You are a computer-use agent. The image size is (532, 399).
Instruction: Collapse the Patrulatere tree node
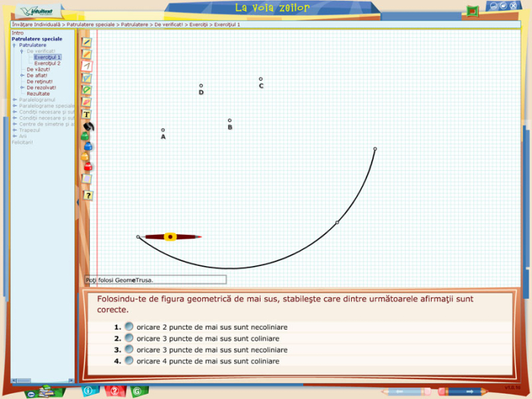[x=14, y=45]
